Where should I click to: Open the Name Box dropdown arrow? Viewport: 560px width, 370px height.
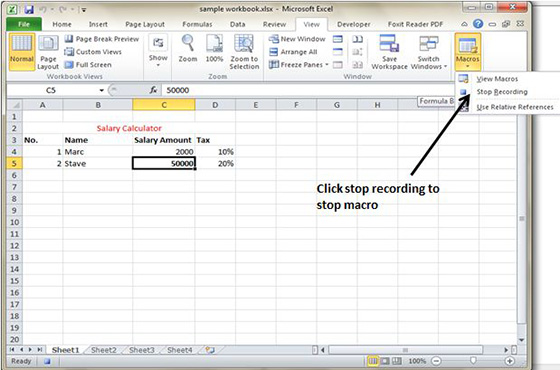click(101, 90)
